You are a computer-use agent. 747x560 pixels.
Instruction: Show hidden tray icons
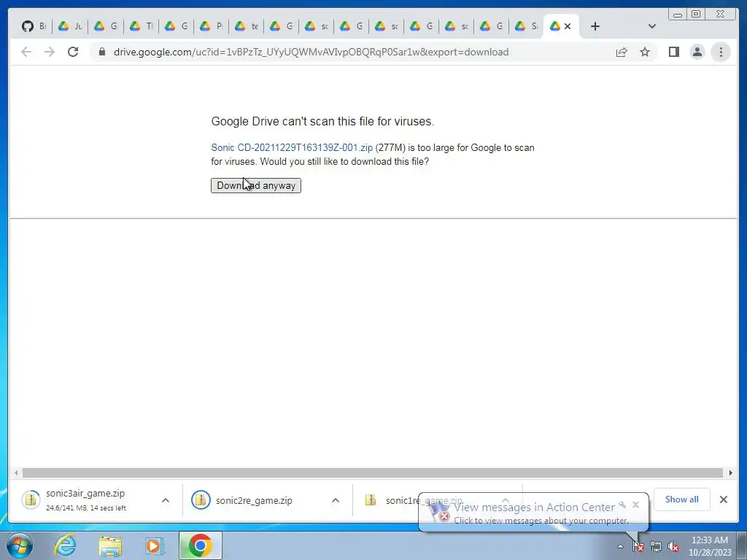pos(620,546)
